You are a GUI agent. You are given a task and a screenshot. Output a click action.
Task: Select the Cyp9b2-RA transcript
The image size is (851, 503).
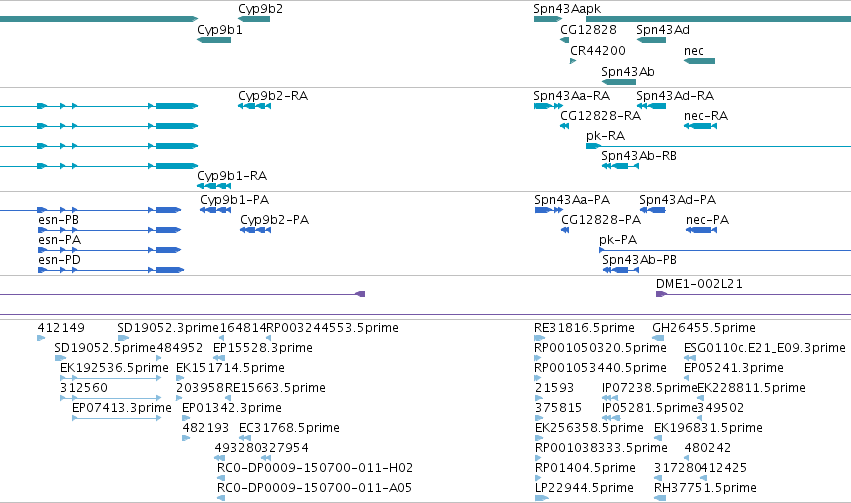(x=254, y=106)
